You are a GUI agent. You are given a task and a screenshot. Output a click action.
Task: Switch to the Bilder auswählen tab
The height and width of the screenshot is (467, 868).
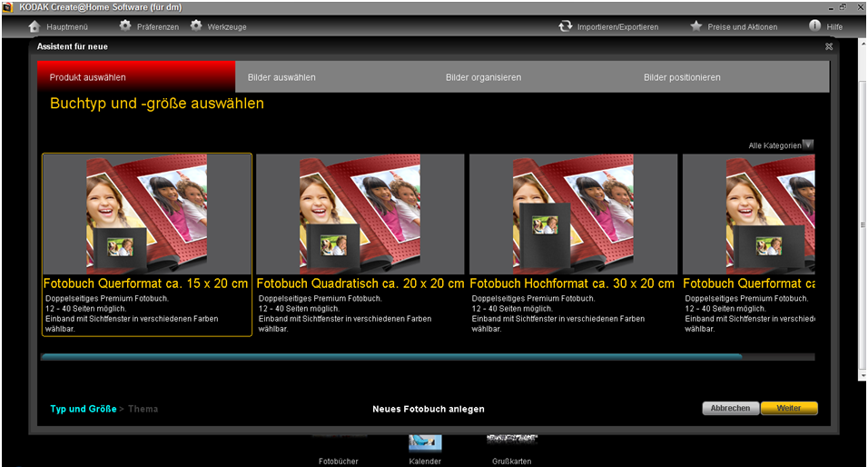(x=281, y=77)
